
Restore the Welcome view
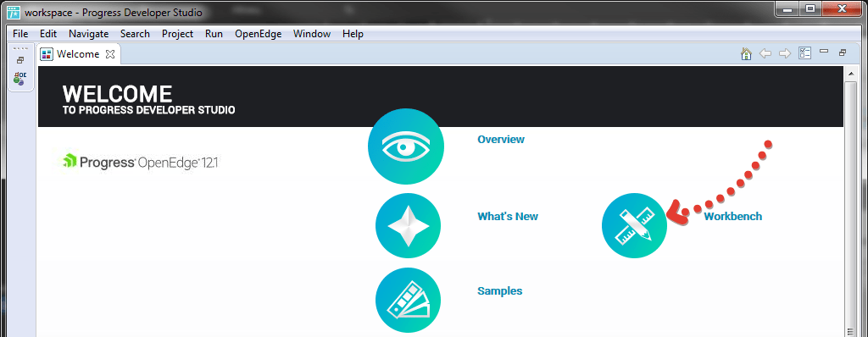[x=843, y=52]
